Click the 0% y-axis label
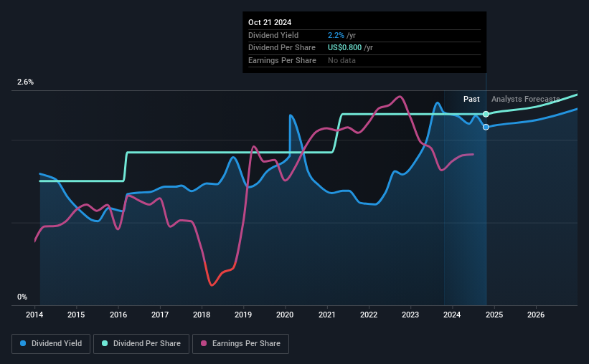 pyautogui.click(x=22, y=297)
